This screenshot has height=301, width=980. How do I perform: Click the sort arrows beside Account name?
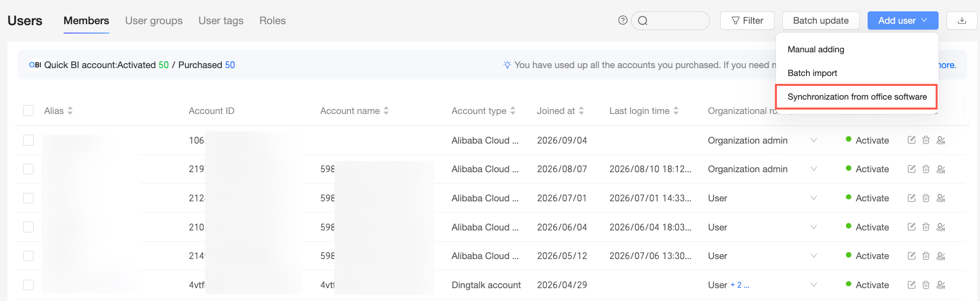coord(386,111)
